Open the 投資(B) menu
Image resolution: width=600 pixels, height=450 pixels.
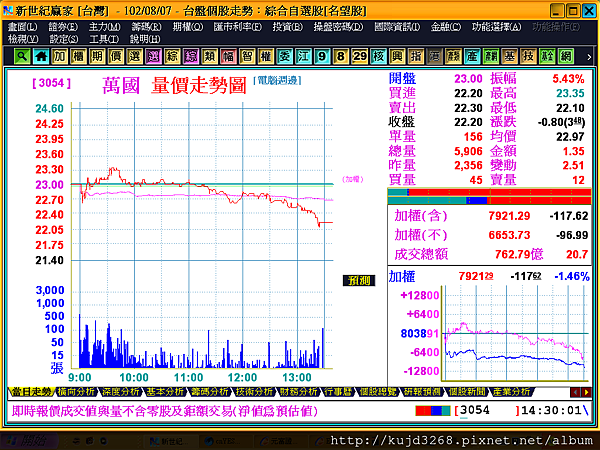288,27
